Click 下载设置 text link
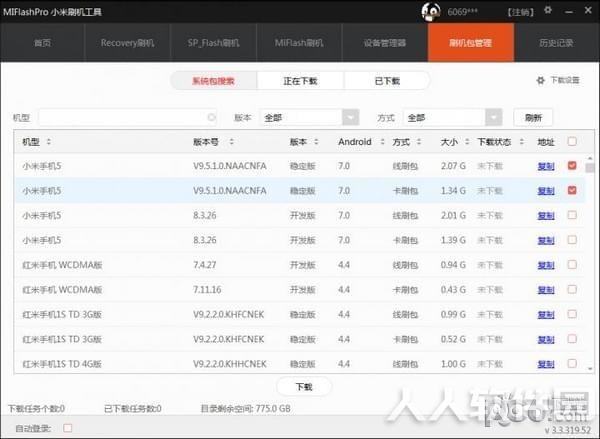This screenshot has height=439, width=600. [565, 80]
